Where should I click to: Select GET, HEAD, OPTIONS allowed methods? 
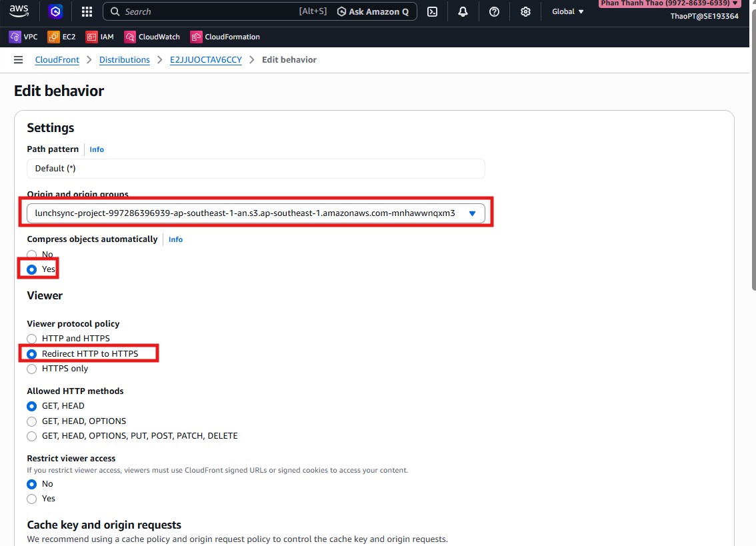pos(31,421)
